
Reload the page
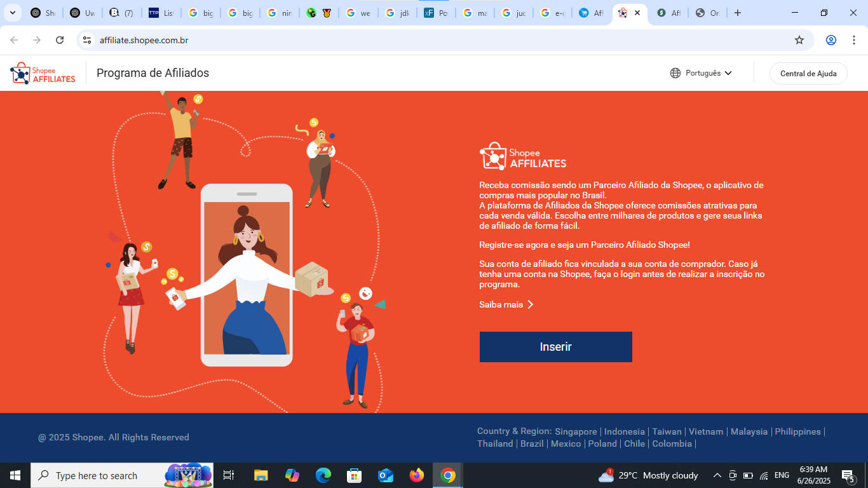tap(60, 40)
